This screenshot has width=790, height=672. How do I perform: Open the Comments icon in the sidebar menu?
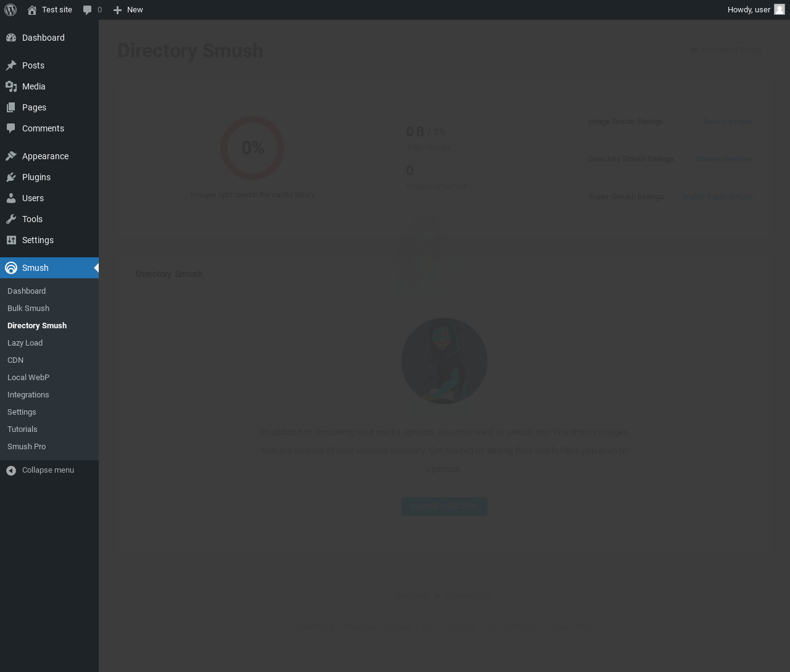point(11,128)
